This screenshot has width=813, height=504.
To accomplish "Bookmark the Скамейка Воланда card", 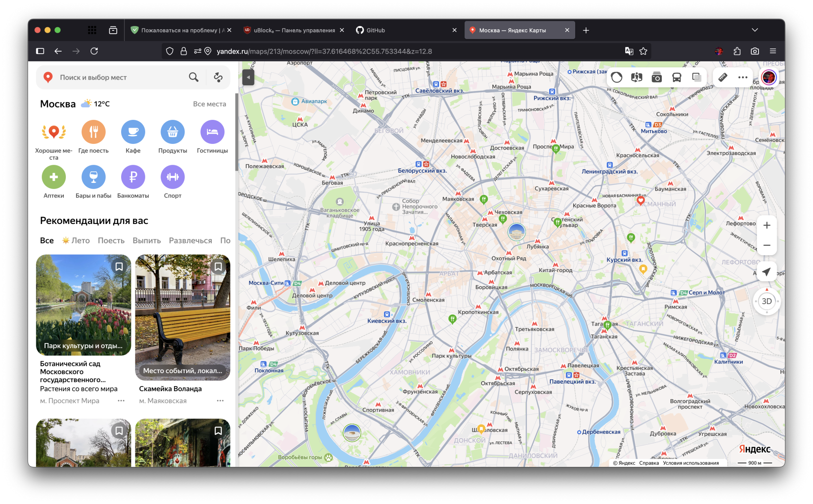I will coord(218,266).
